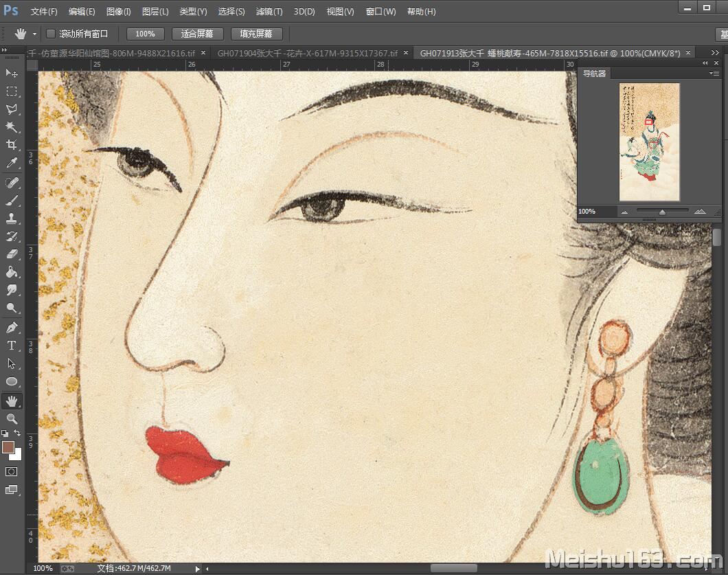
Task: Click the background color swatch
Action: pyautogui.click(x=18, y=455)
